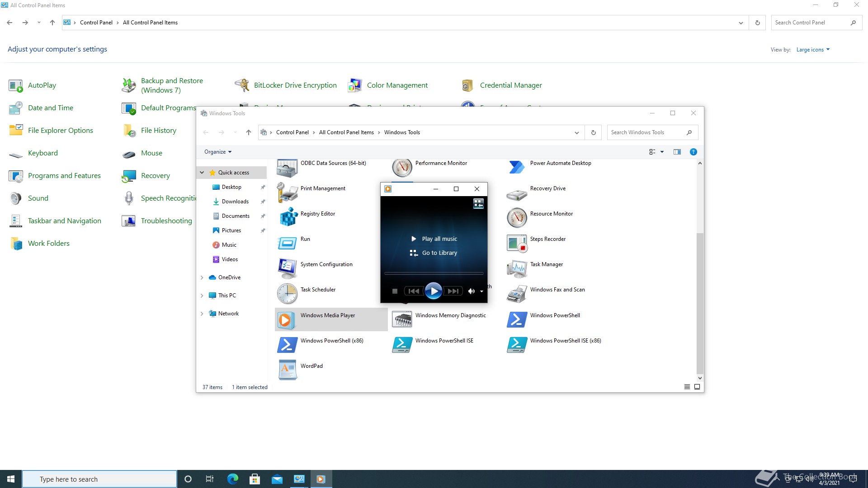Image resolution: width=868 pixels, height=488 pixels.
Task: Switch to large icons view in status bar
Action: coord(697,387)
